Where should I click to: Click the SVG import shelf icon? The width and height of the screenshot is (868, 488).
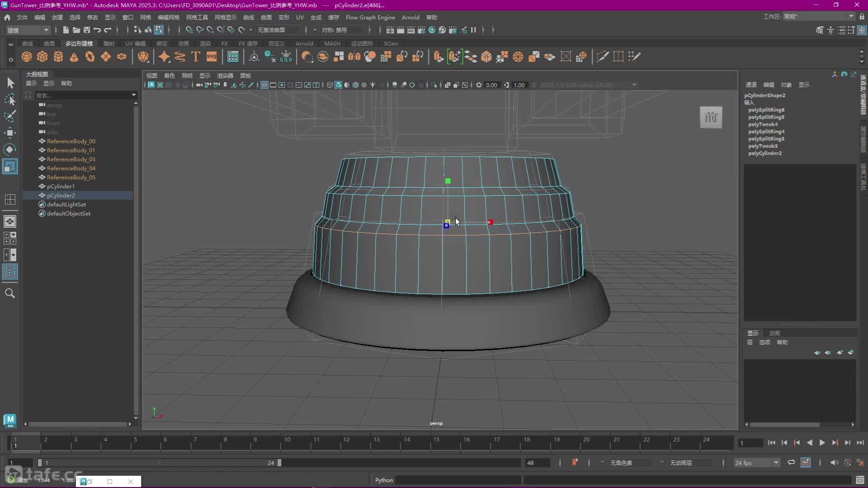click(x=212, y=57)
